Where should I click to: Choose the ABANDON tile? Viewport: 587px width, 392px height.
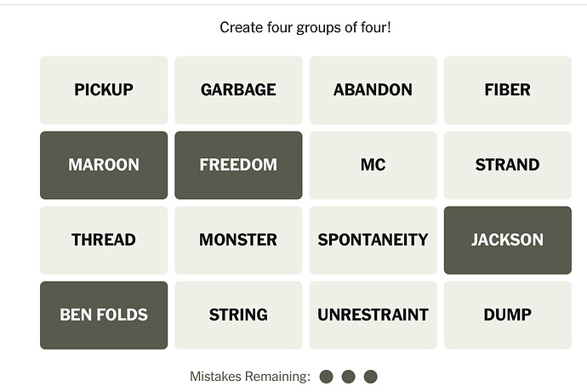tap(373, 90)
